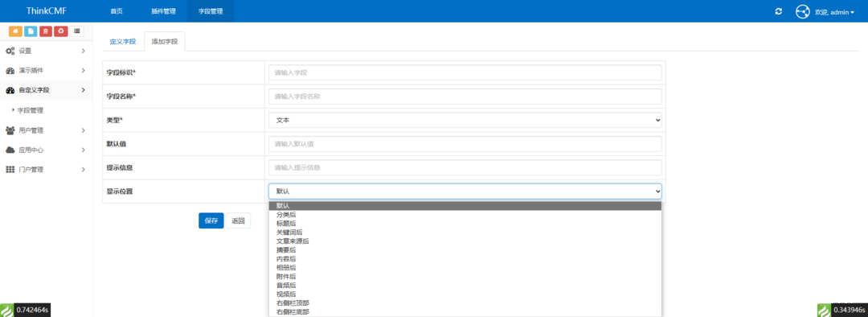
Task: Select 默认 option in the dropdown list
Action: tap(465, 206)
